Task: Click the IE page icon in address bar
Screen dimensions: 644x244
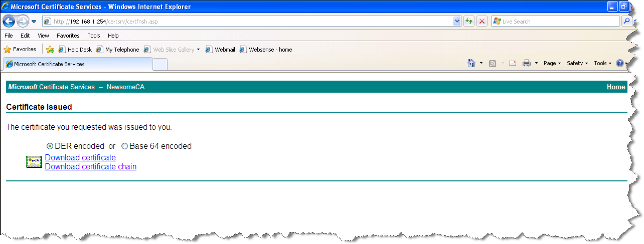Action: 48,22
